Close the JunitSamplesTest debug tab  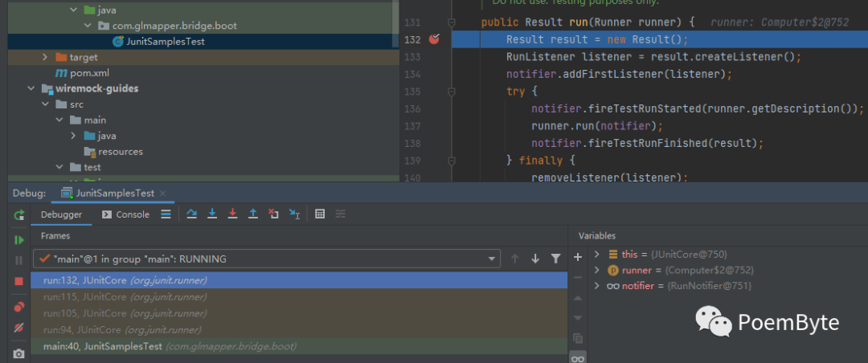click(162, 194)
